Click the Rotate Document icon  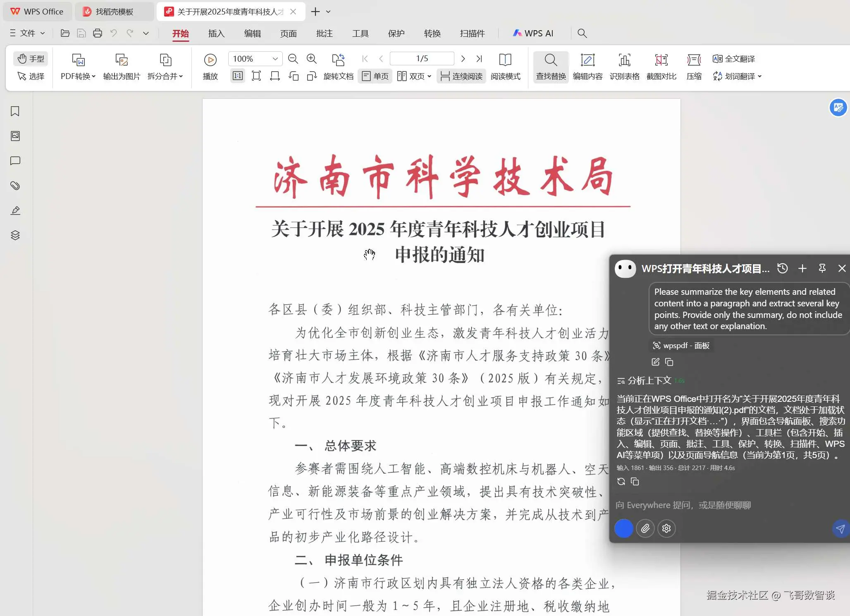click(x=338, y=60)
